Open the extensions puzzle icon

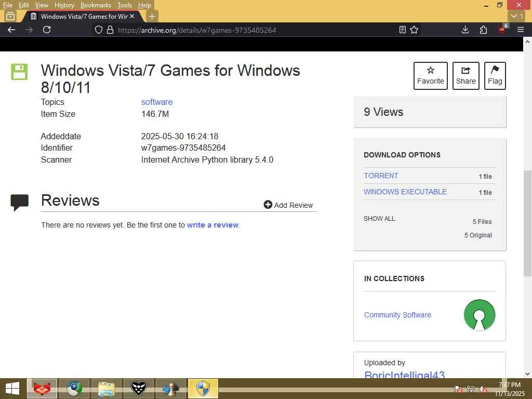click(483, 30)
